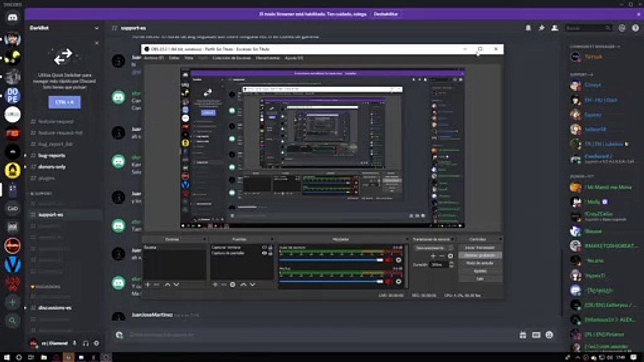
Task: Attach a file with the message bar upload icon
Action: click(119, 335)
